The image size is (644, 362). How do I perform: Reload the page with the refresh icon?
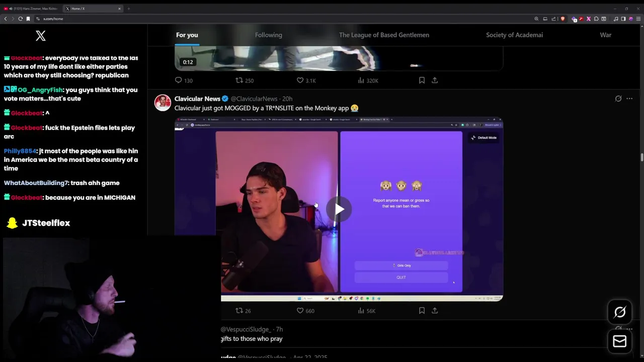21,19
